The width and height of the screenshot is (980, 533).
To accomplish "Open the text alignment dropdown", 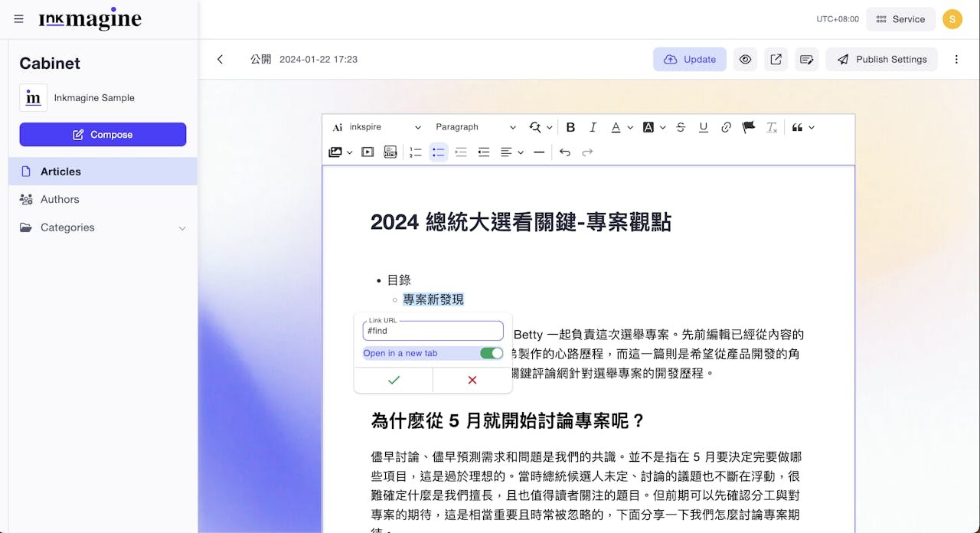I will pos(512,152).
